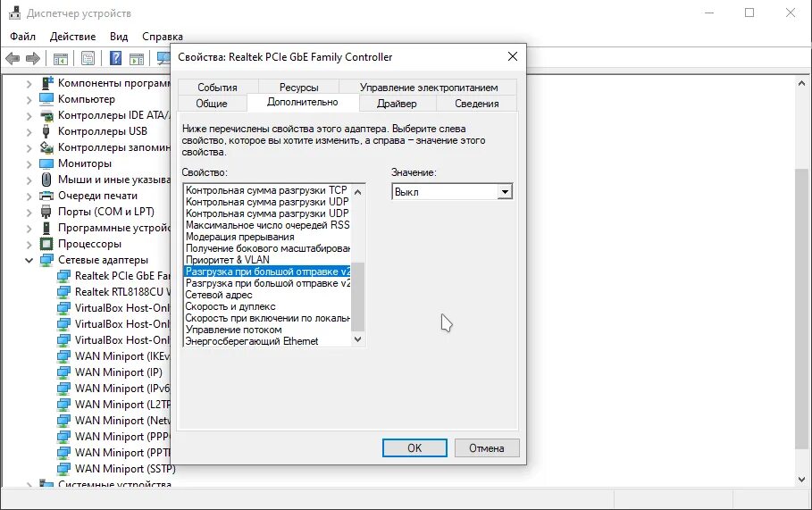Open the Файл menu
812x510 pixels.
tap(23, 37)
